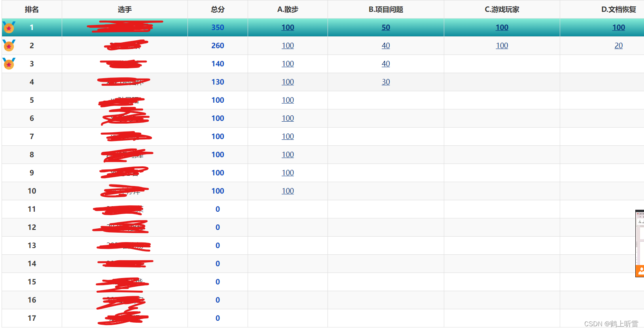Click rank number 6 cell
Screen dimensions: 644x331
32,118
